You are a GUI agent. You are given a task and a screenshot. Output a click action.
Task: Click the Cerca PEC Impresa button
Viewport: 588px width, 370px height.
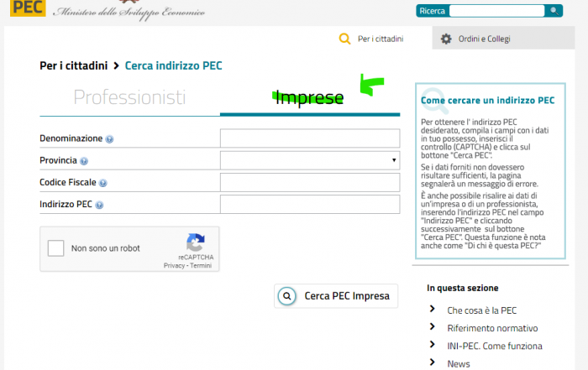[336, 296]
